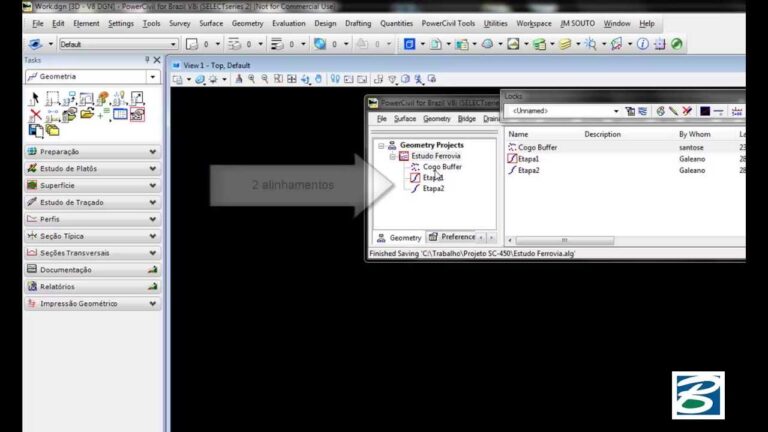768x432 pixels.
Task: Click Fit View in the View 1 toolbar
Action: point(291,79)
